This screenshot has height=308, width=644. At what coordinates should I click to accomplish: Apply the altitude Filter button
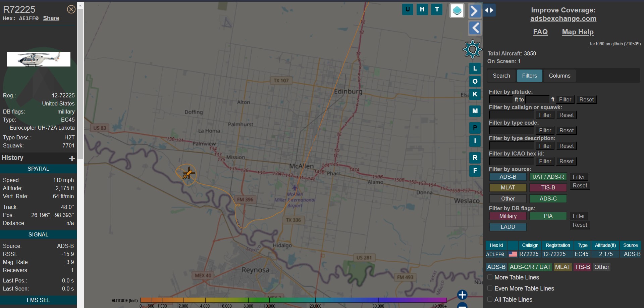[565, 100]
